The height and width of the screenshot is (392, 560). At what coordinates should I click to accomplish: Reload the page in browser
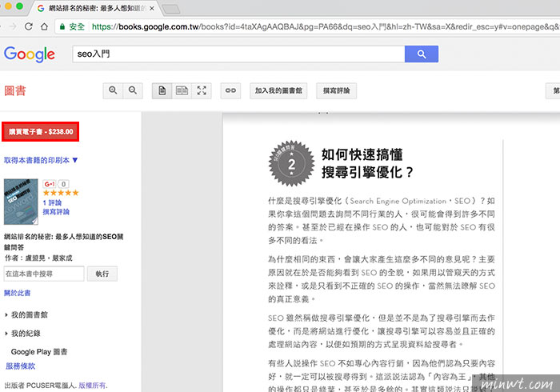tap(29, 26)
